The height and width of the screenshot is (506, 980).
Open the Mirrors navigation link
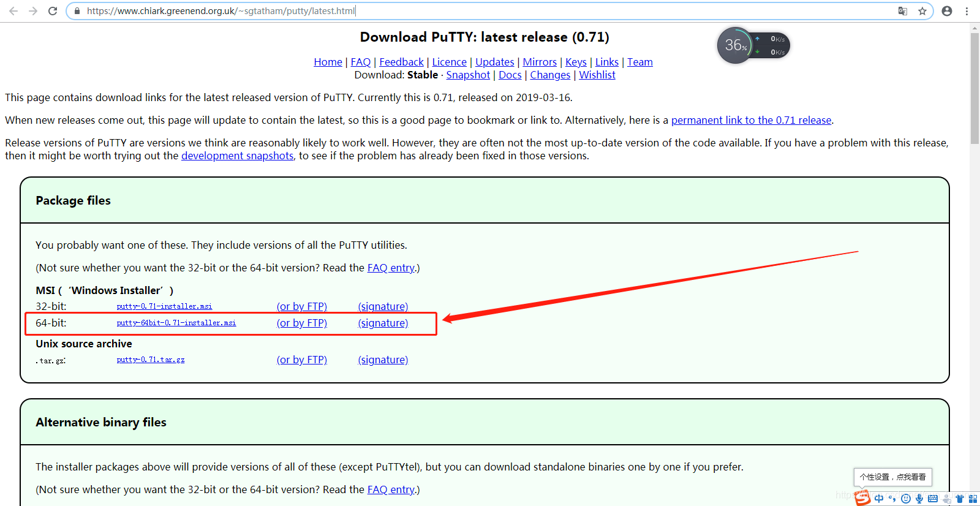pyautogui.click(x=540, y=62)
